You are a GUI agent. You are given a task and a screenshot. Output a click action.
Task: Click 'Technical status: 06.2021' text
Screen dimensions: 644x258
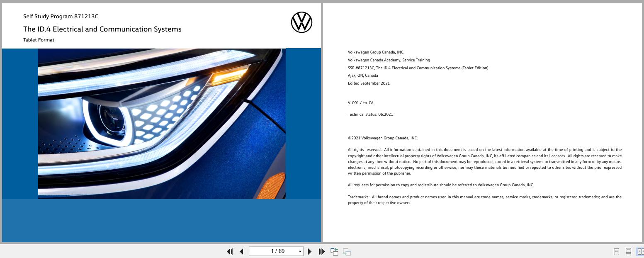click(370, 114)
